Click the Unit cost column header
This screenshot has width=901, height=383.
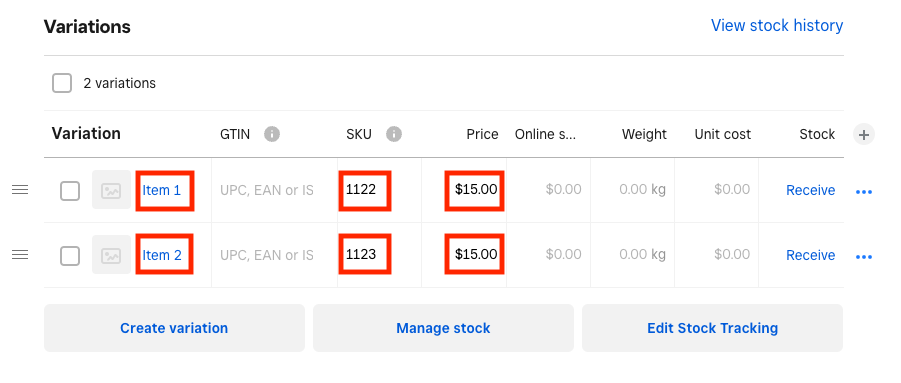coord(722,134)
